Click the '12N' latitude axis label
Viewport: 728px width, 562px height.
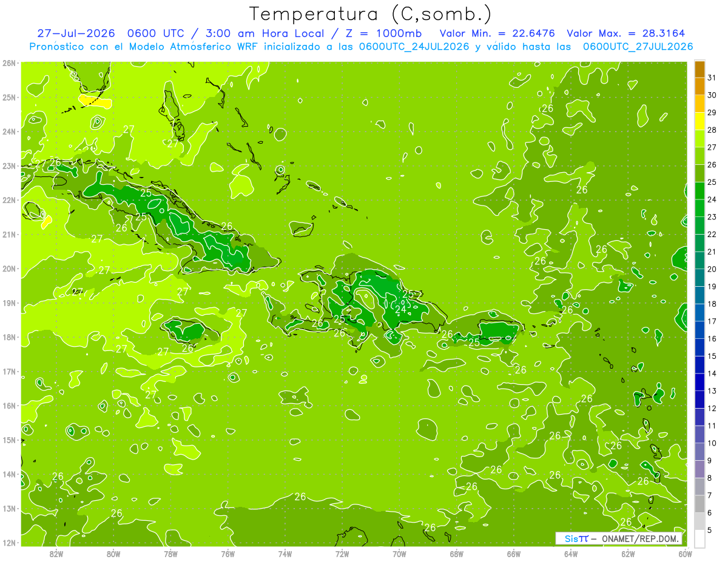pos(9,543)
